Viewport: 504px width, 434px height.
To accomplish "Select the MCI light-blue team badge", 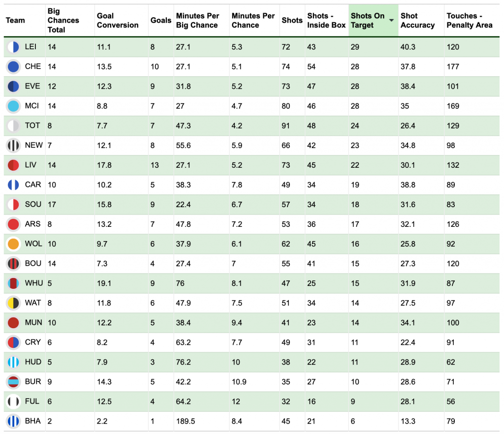I will point(13,106).
